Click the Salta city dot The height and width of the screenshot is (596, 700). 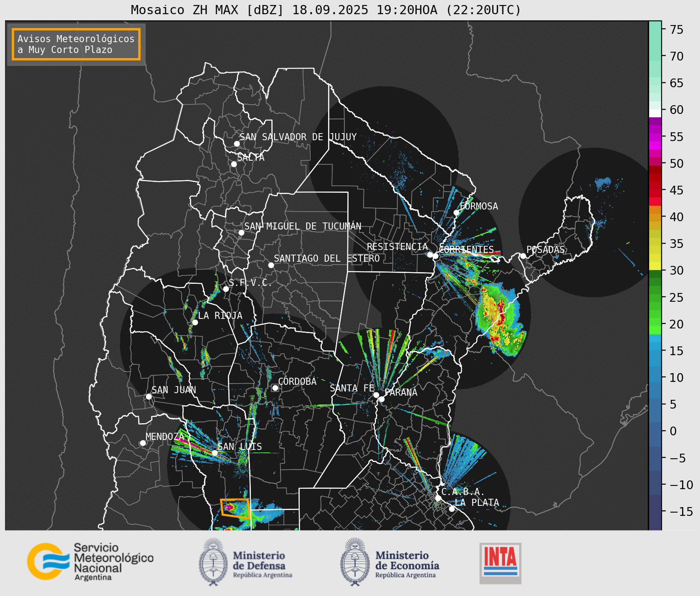234,164
